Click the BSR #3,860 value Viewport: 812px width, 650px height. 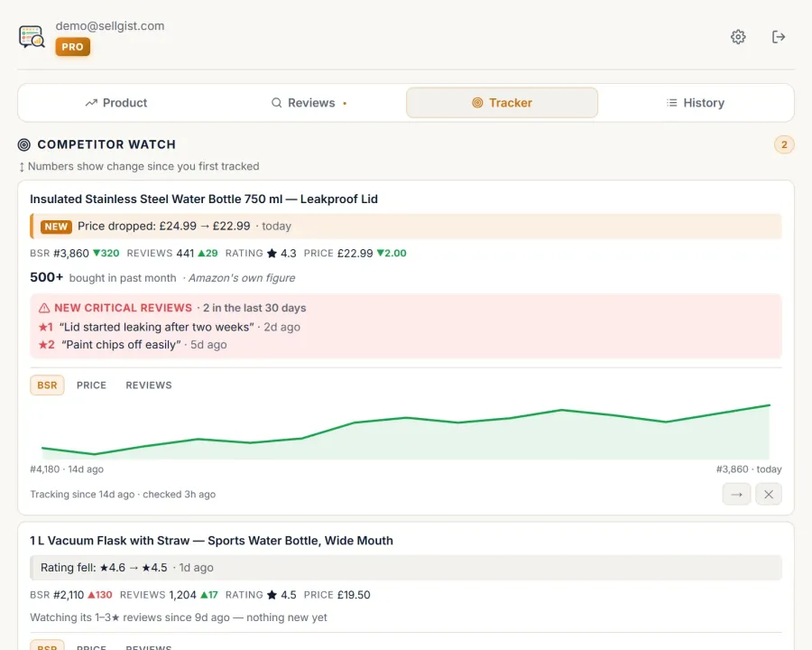coord(71,254)
